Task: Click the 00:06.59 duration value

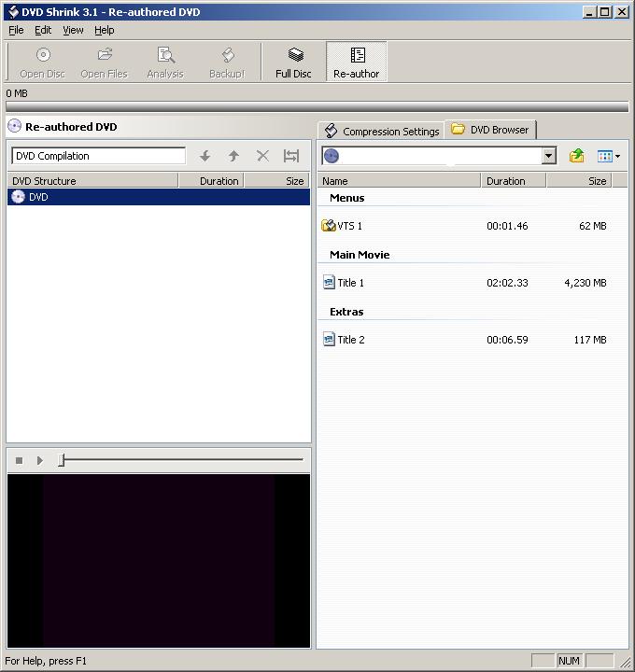Action: point(507,340)
